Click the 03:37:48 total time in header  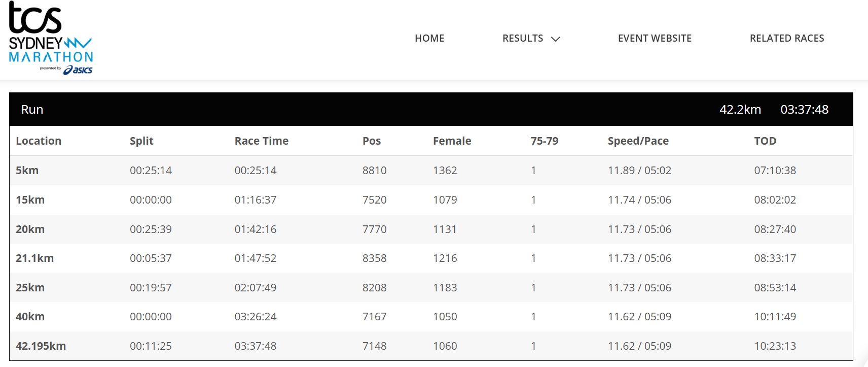(804, 110)
